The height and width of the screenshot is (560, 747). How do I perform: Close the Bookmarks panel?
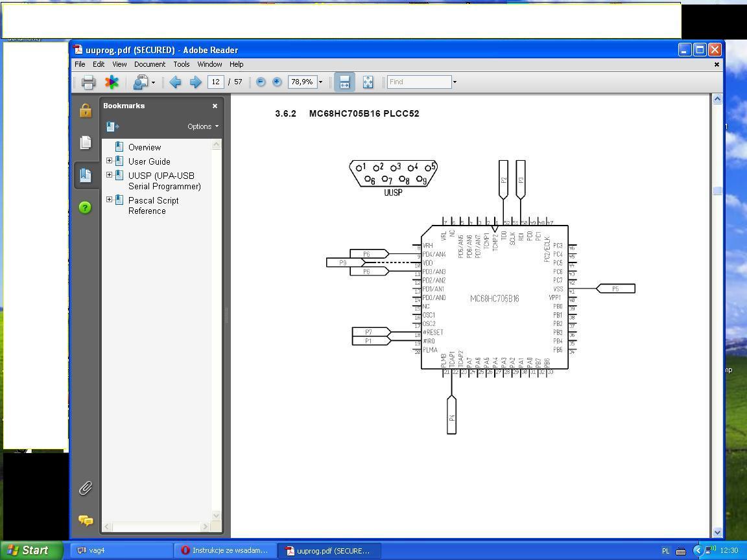pos(215,106)
